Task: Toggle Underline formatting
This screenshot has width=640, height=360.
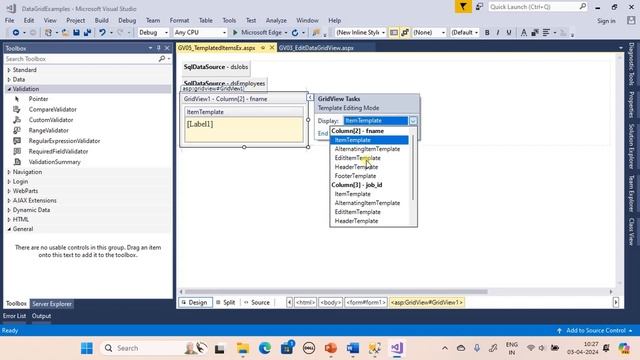Action: [x=509, y=32]
